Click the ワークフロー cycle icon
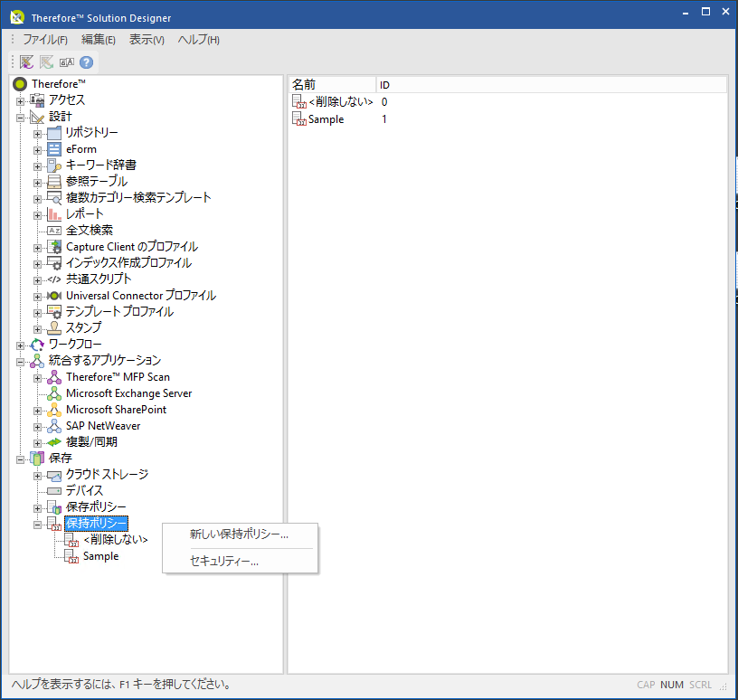Viewport: 738px width, 700px height. pyautogui.click(x=37, y=345)
